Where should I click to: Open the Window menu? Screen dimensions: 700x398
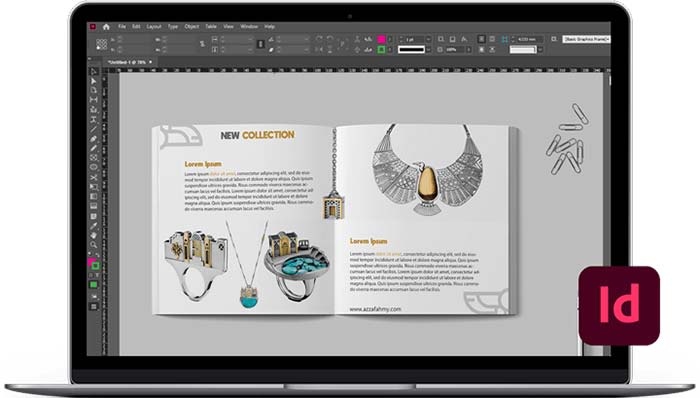[x=249, y=27]
